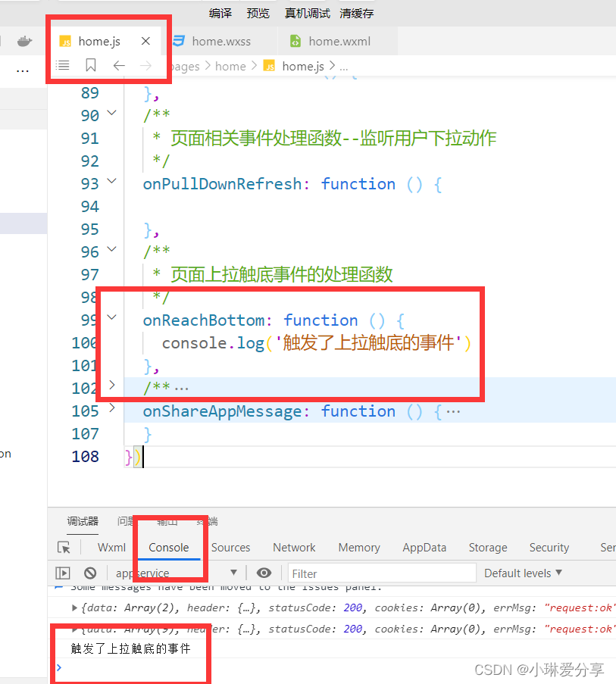Click the 触发了上拉触底的事件 console log message

(x=130, y=648)
